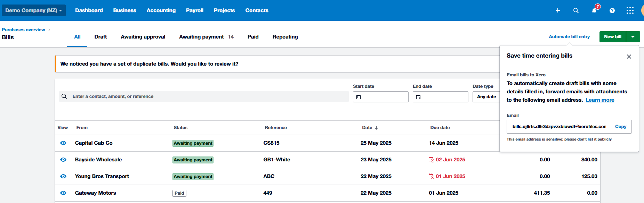The width and height of the screenshot is (644, 203).
Task: Open the Date type Any date dropdown
Action: point(486,97)
